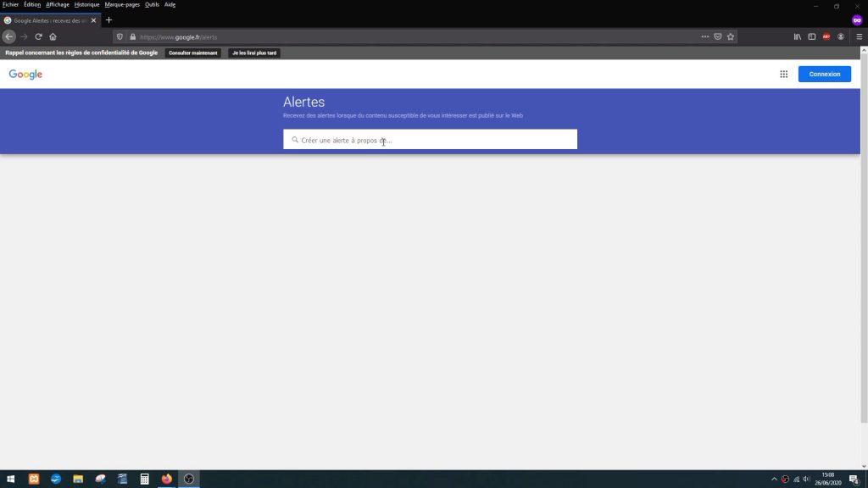Open the Firefox Library icon

(797, 36)
